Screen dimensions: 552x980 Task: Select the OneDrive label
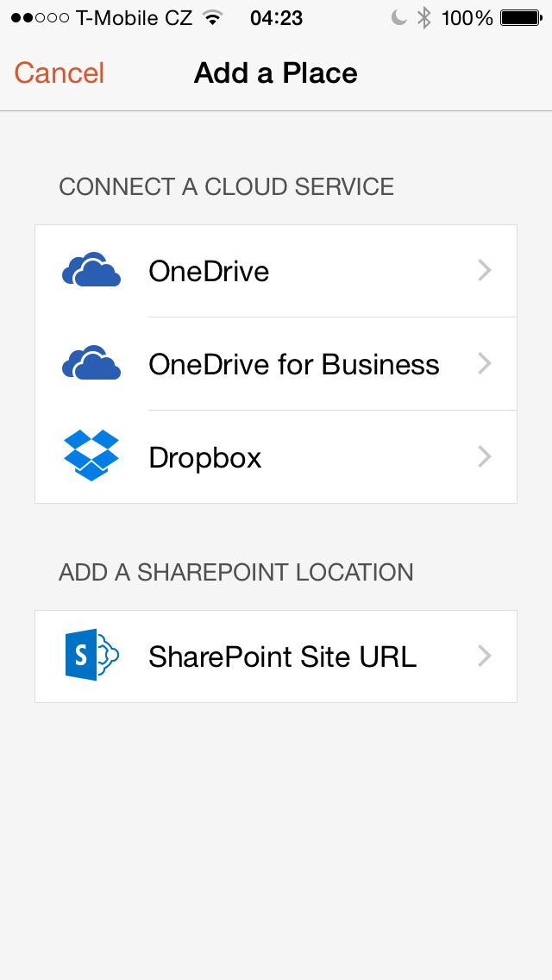209,271
